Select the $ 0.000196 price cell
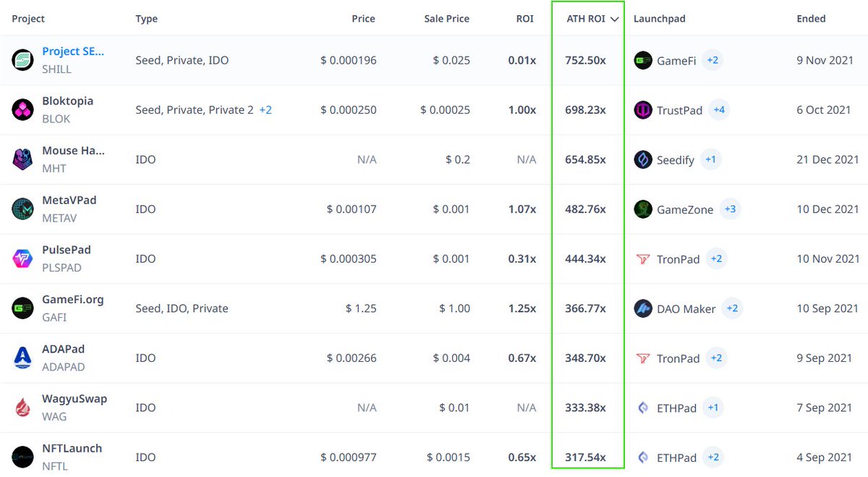 tap(349, 61)
